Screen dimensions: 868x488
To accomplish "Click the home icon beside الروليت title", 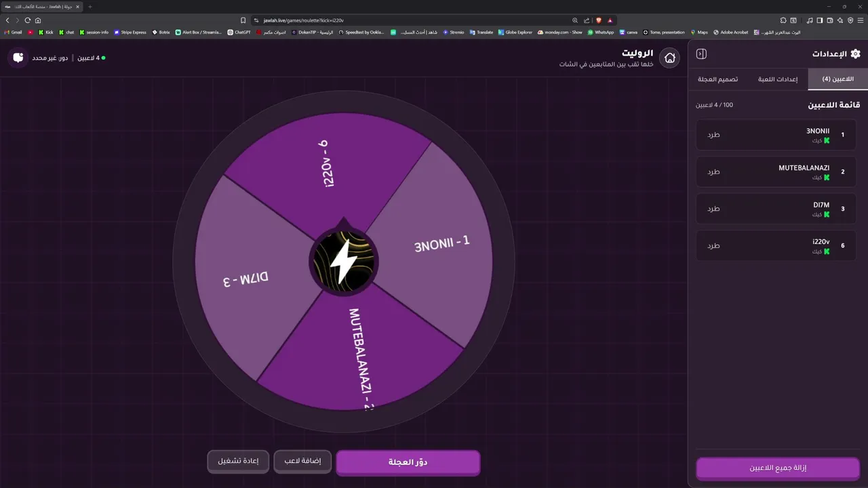I will (670, 58).
